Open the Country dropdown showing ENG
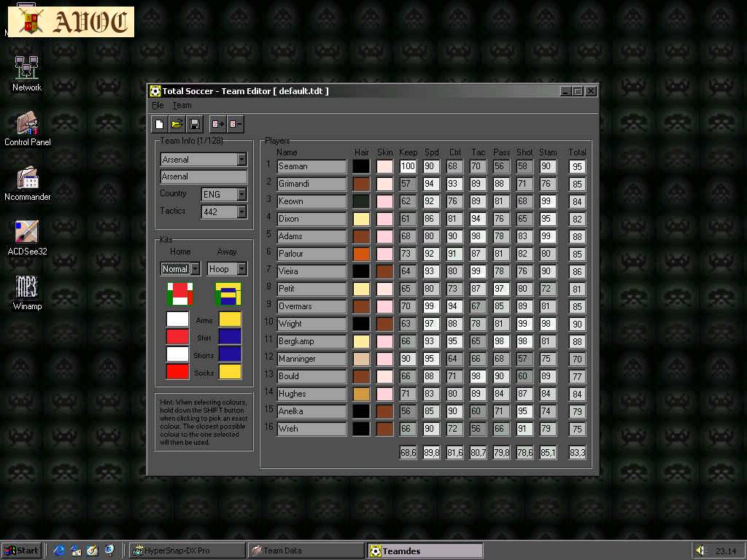 tap(242, 194)
